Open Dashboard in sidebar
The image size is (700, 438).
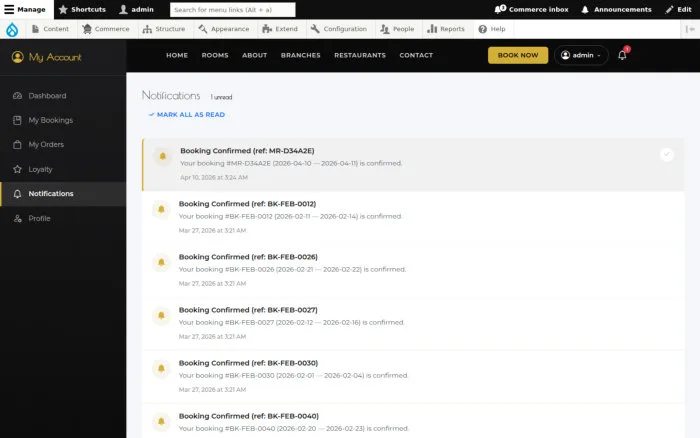pos(63,96)
